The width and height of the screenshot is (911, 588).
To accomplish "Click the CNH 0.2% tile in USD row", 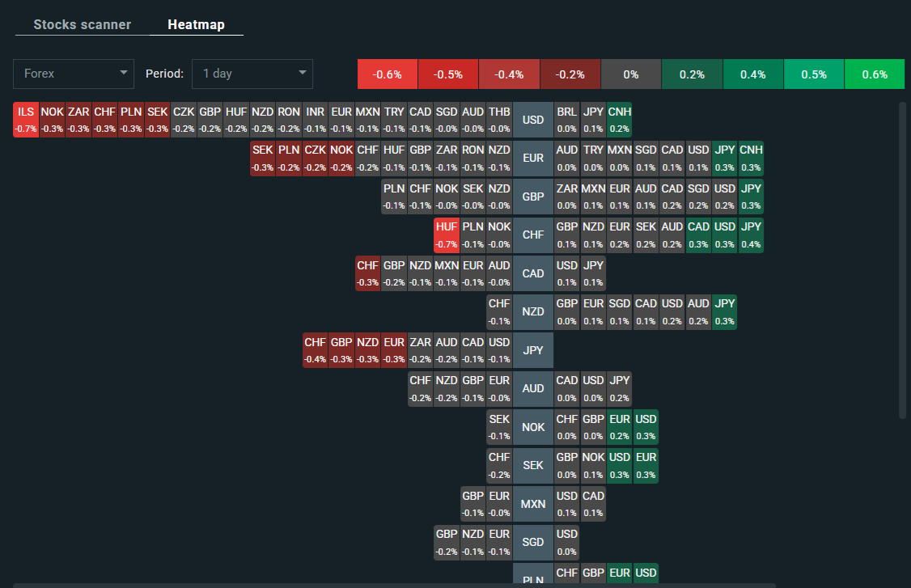I will [620, 120].
